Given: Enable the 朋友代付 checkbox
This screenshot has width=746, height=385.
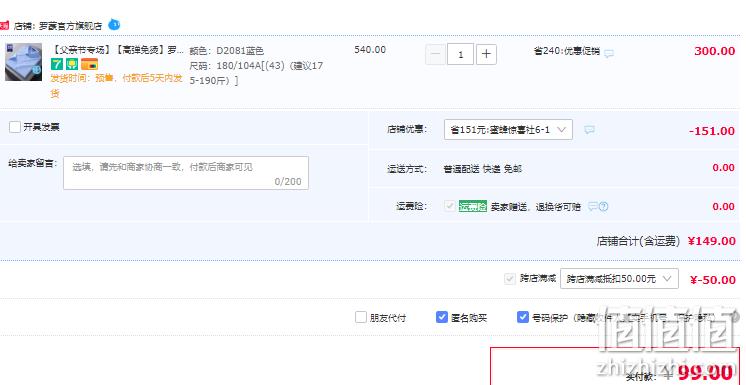Looking at the screenshot, I should 361,317.
